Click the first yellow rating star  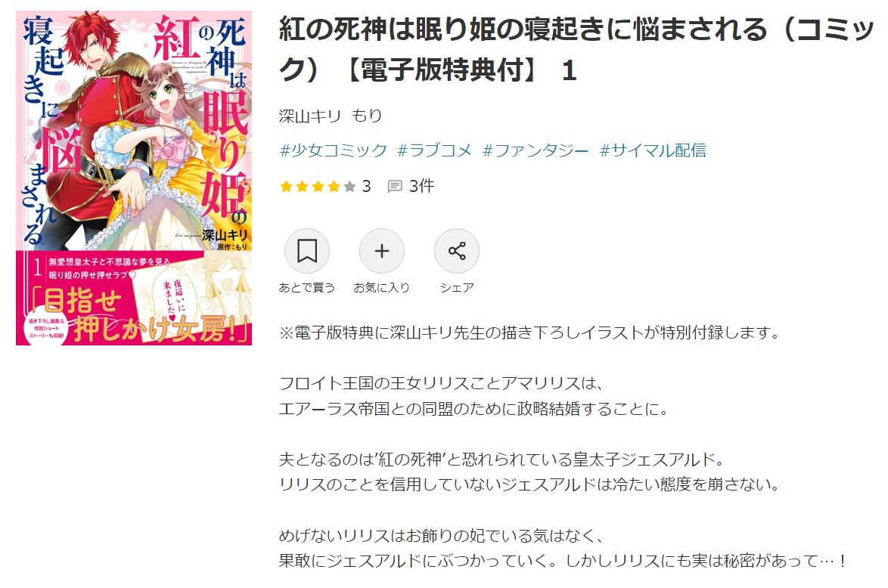click(x=286, y=186)
